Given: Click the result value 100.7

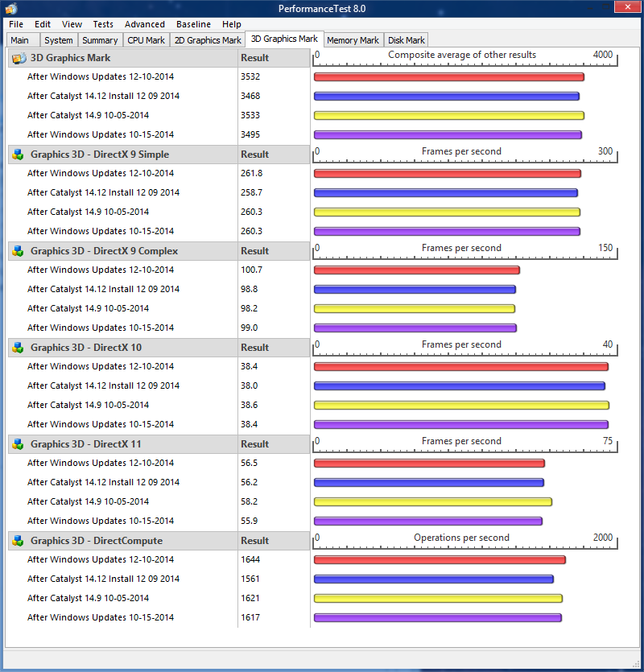Looking at the screenshot, I should [x=251, y=270].
